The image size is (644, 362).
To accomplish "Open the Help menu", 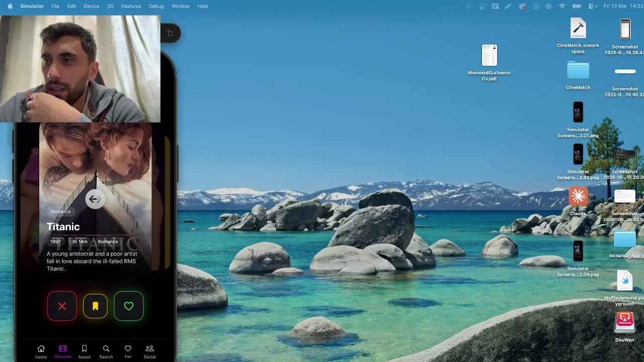I will coord(202,6).
